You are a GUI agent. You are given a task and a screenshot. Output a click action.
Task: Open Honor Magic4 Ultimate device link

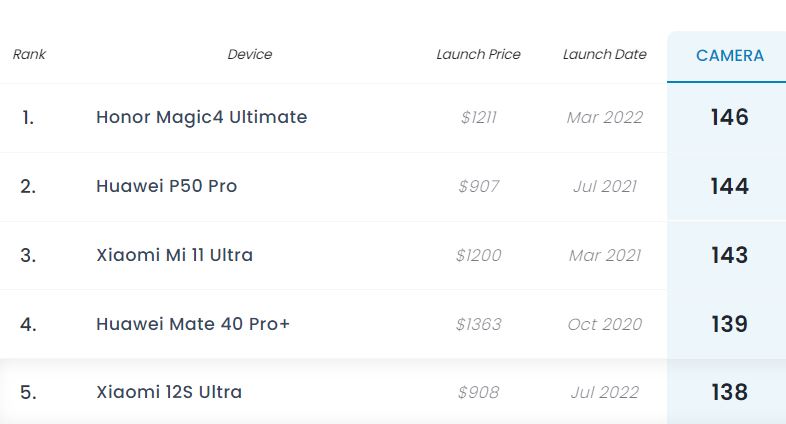[201, 117]
